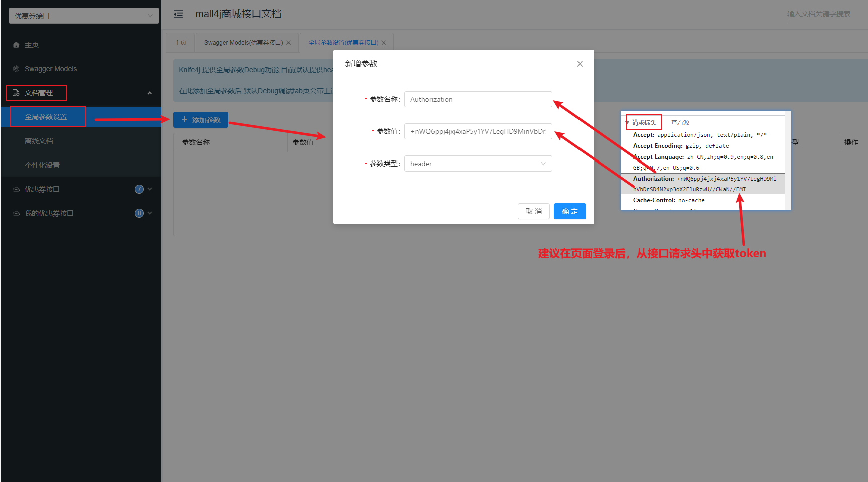This screenshot has width=868, height=482.
Task: Click the Swagger Models cube icon
Action: tap(16, 69)
